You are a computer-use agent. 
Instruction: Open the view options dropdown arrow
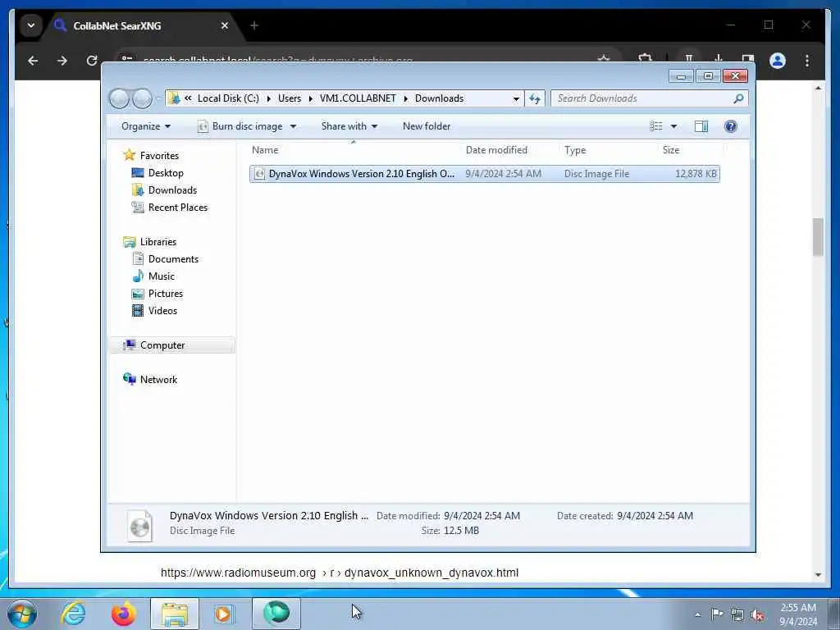[674, 126]
